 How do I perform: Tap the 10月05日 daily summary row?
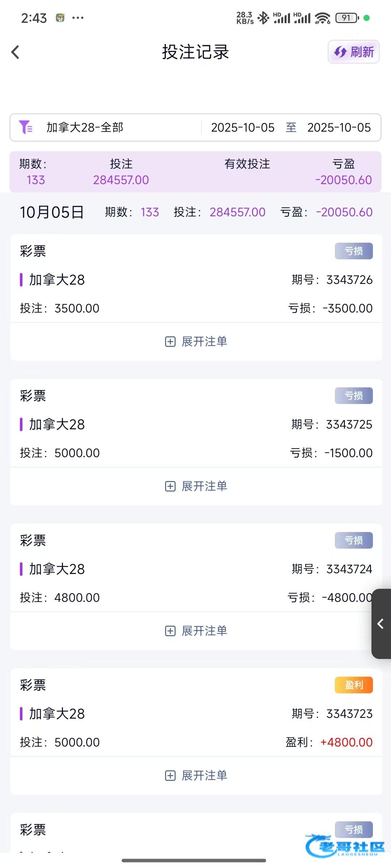point(195,212)
